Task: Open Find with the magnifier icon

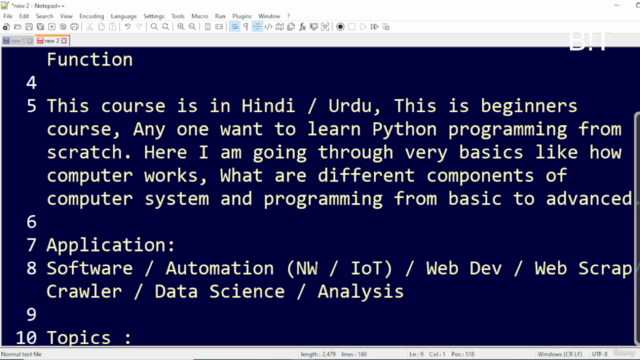Action: pos(154,27)
